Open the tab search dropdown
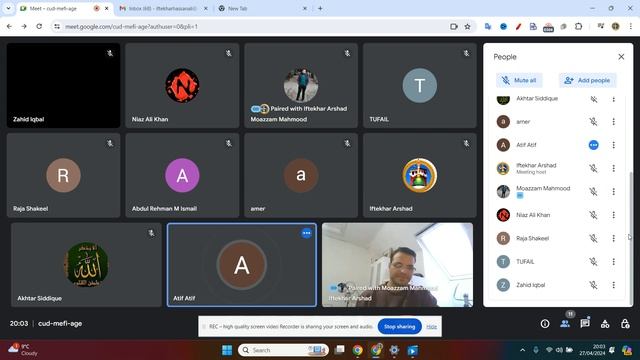Image resolution: width=640 pixels, height=360 pixels. pos(8,8)
